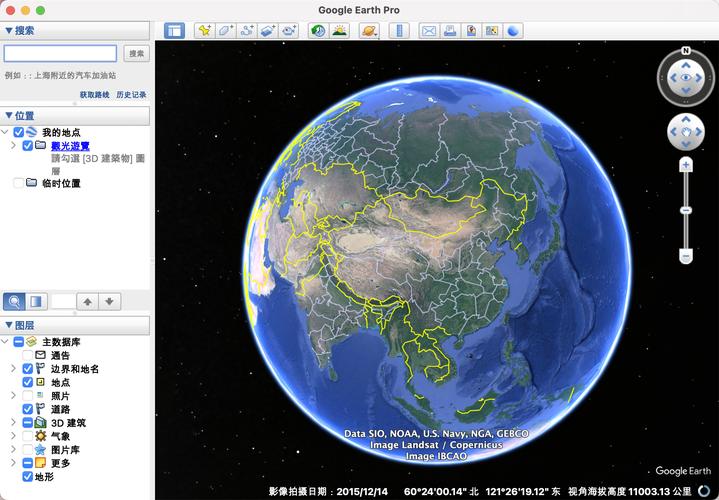Expand 图片库 layer node
Image resolution: width=719 pixels, height=500 pixels.
tap(14, 450)
